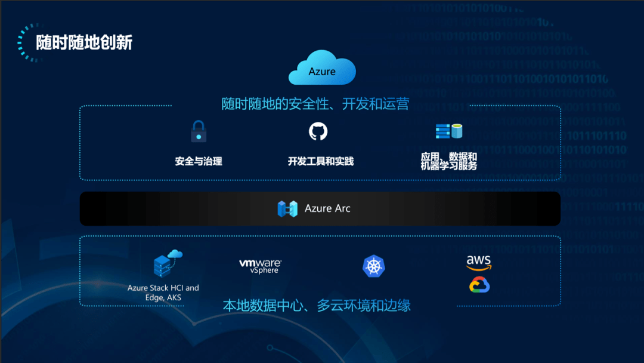
Task: Click the 随时随地创新 slide title
Action: (84, 43)
